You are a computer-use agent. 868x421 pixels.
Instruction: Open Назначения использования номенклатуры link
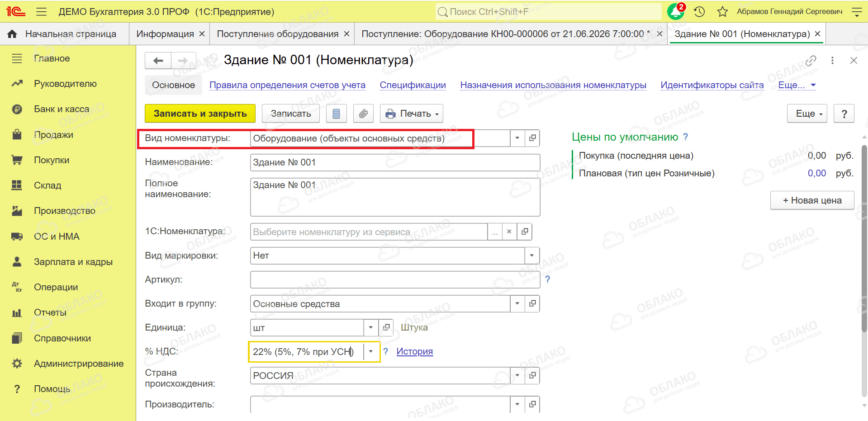coord(553,85)
